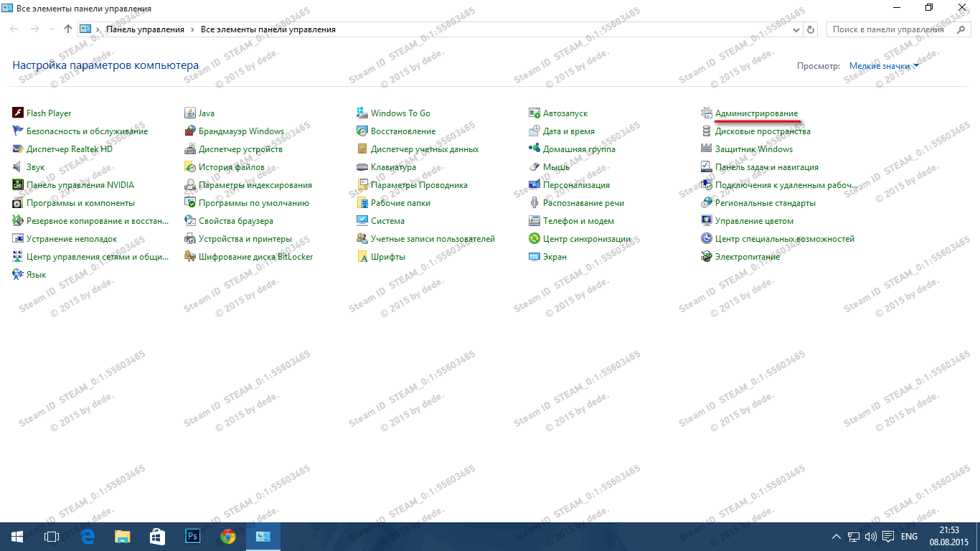Open the Дисковые пространства icon
Screen dimensions: 980x551
coord(707,131)
